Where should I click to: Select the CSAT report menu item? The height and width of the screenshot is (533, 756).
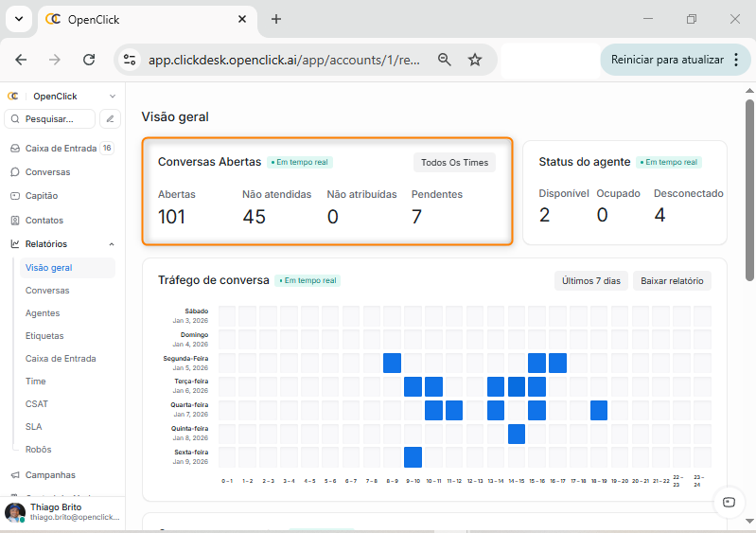point(37,404)
